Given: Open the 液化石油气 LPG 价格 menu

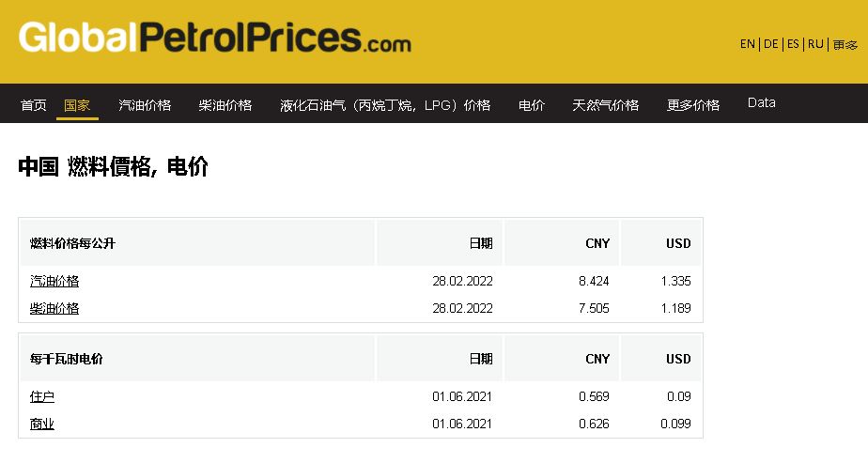Looking at the screenshot, I should (x=385, y=105).
